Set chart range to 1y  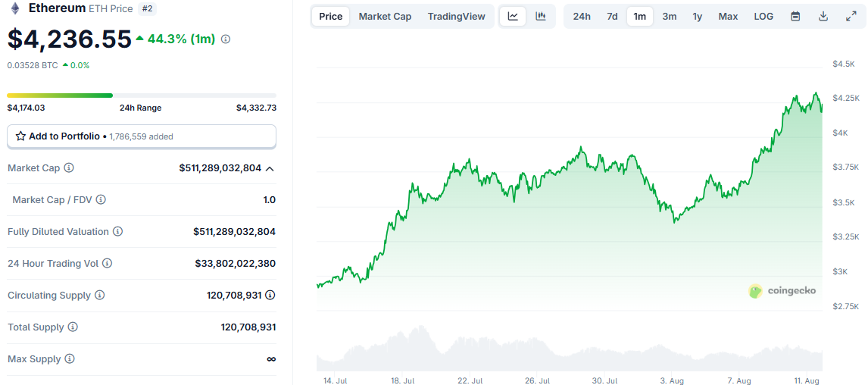pos(698,16)
